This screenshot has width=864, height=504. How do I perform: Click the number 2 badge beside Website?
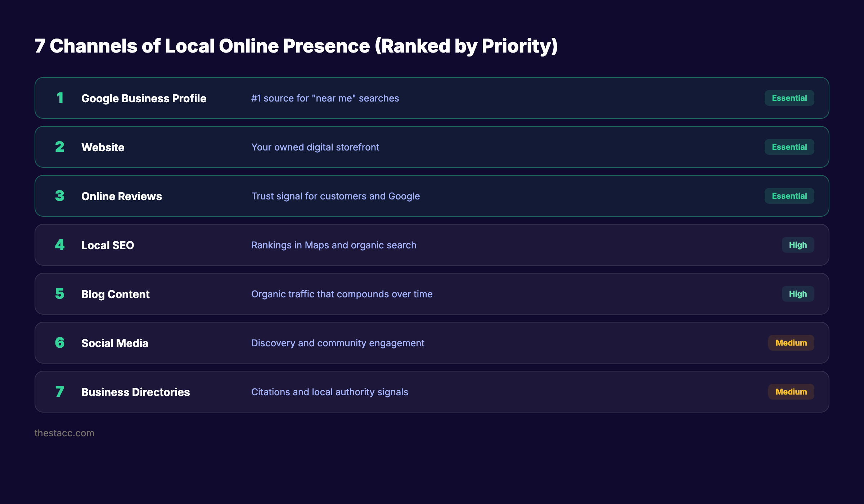(60, 147)
